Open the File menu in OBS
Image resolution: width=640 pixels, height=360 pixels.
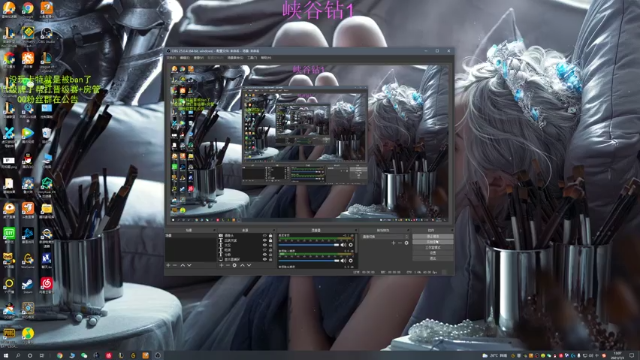[x=171, y=58]
